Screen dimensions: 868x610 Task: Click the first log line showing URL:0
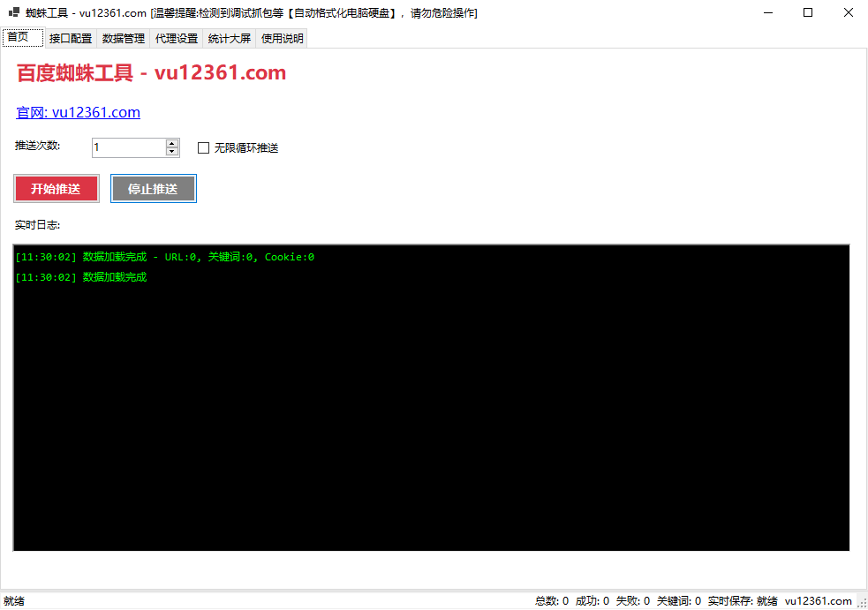coord(164,257)
